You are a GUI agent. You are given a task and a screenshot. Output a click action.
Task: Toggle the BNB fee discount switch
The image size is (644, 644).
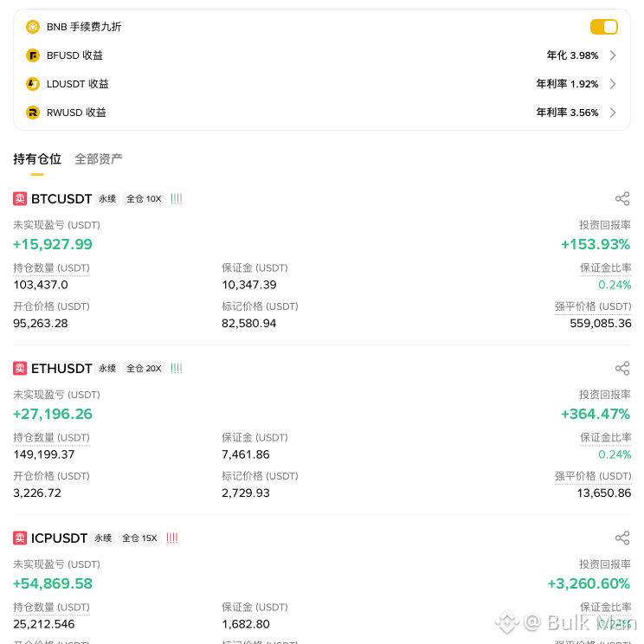(604, 27)
